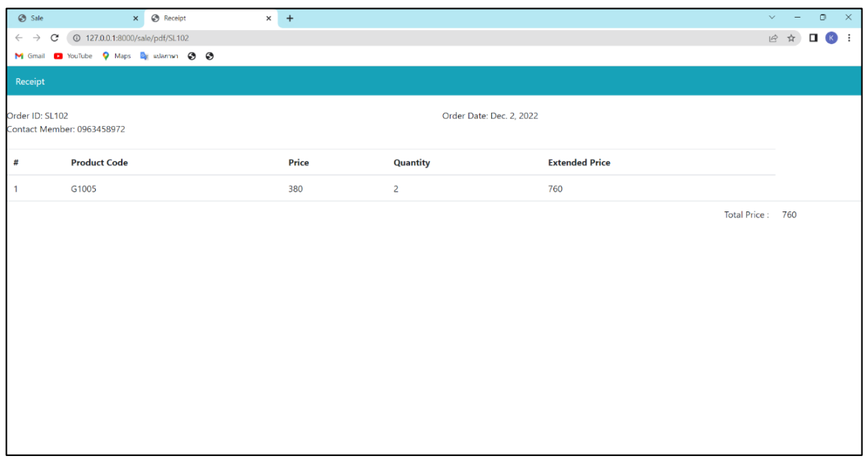Click inside the address bar
Viewport: 868px width, 459px height.
coord(295,37)
